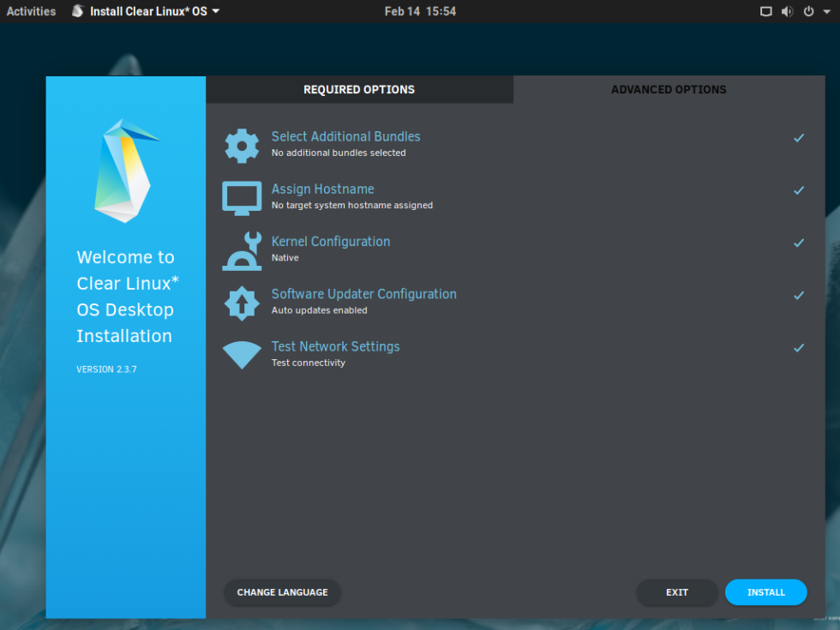The width and height of the screenshot is (840, 630).
Task: Click the up-arrow icon for Software Updater Configuration
Action: pyautogui.click(x=242, y=303)
